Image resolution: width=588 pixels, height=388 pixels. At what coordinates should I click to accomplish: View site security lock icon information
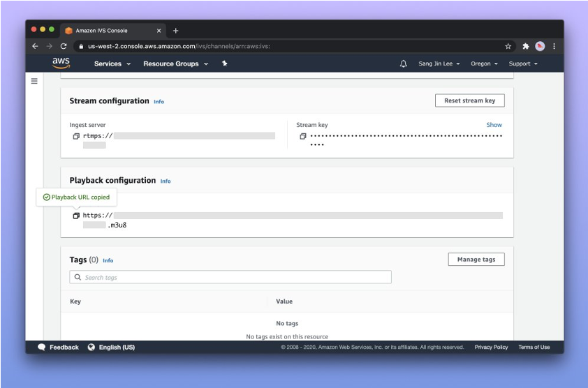(81, 47)
